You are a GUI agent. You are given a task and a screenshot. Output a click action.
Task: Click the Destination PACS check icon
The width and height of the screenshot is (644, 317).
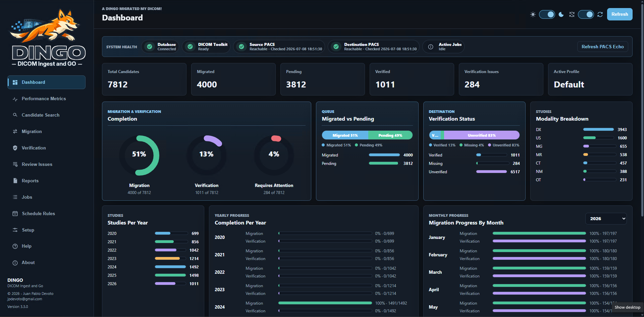pyautogui.click(x=336, y=47)
